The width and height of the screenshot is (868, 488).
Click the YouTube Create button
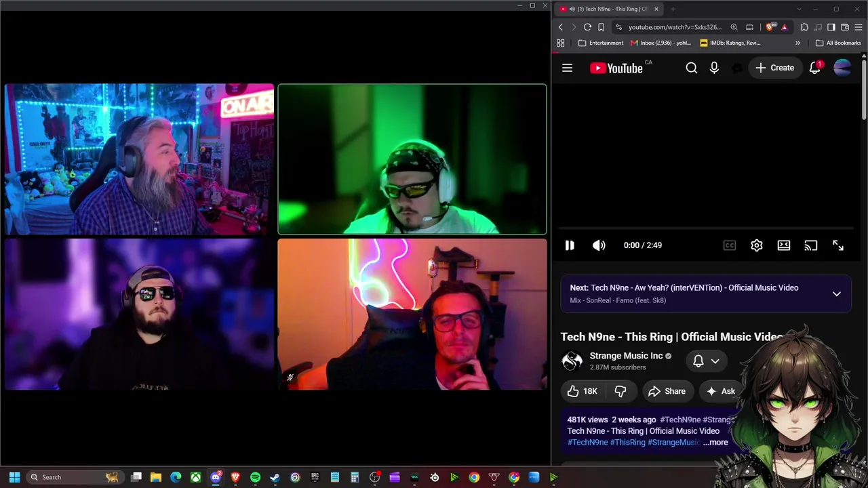point(774,68)
